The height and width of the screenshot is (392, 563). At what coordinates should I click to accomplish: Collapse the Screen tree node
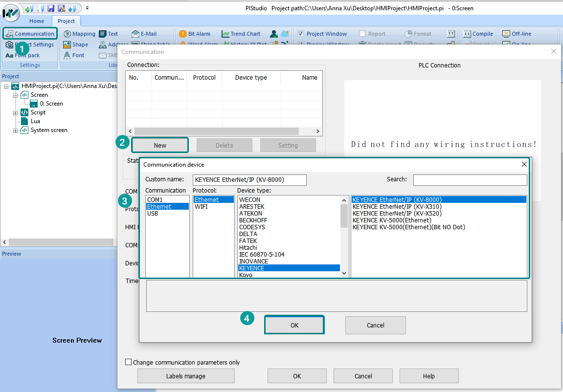[x=16, y=95]
